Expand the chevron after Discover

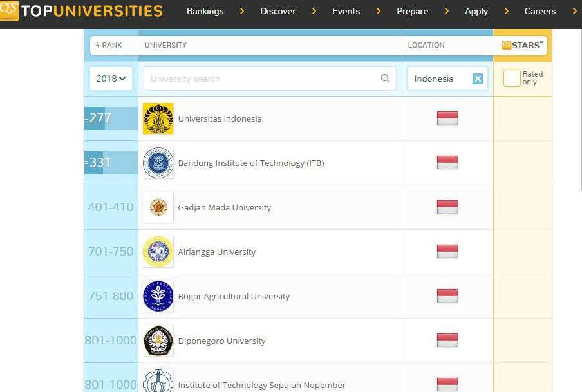pyautogui.click(x=314, y=11)
